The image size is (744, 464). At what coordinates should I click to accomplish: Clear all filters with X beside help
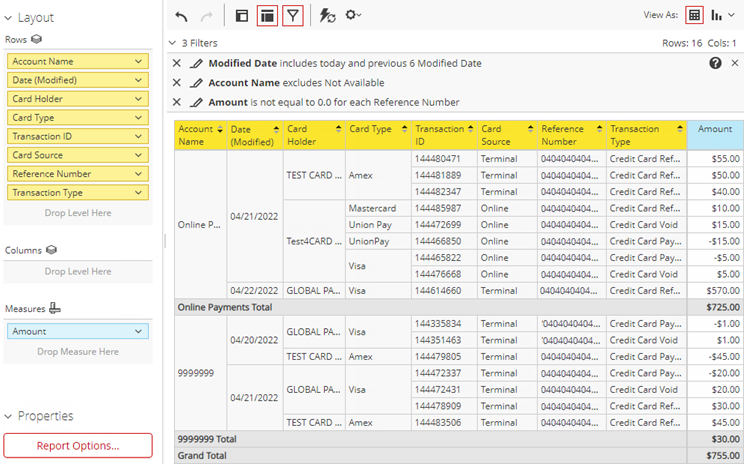(x=733, y=63)
